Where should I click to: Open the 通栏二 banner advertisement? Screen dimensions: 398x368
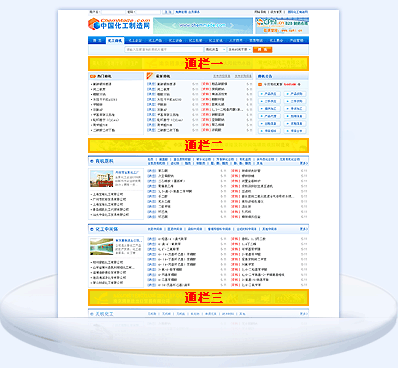point(198,146)
